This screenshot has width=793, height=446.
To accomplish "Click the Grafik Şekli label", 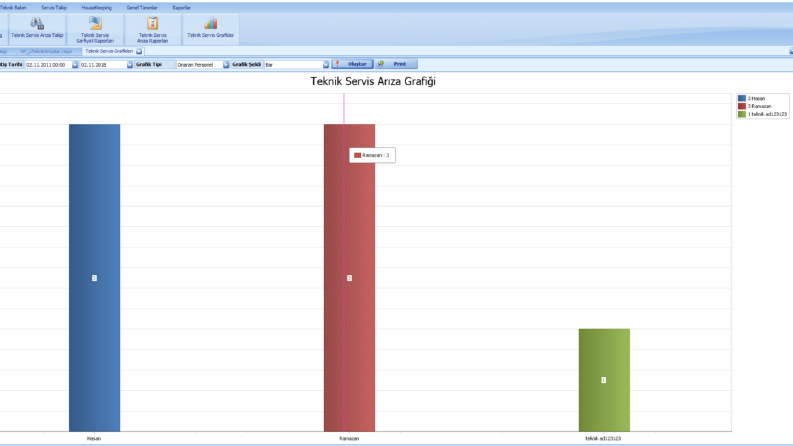I will pyautogui.click(x=247, y=65).
